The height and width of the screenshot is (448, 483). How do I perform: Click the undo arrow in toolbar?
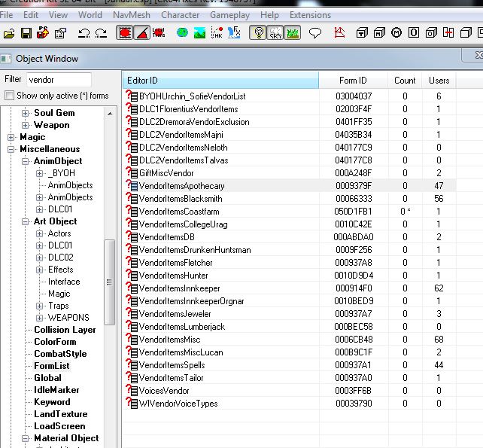click(84, 32)
